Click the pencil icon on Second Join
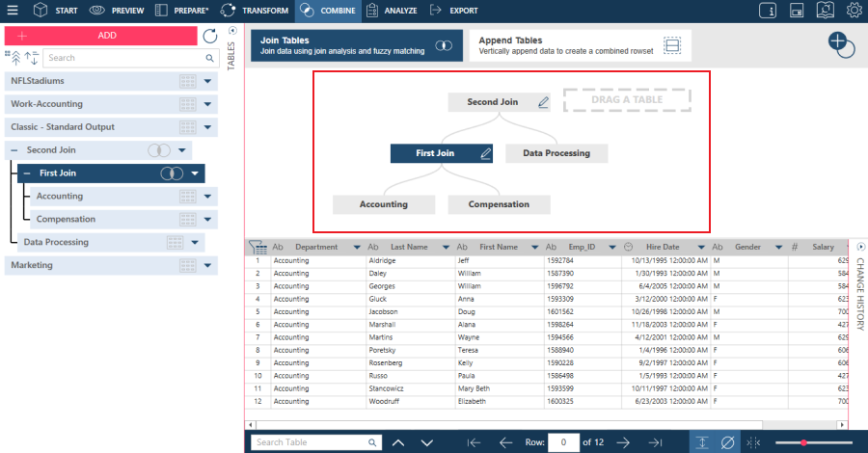Viewport: 868px width, 453px height. coord(543,102)
